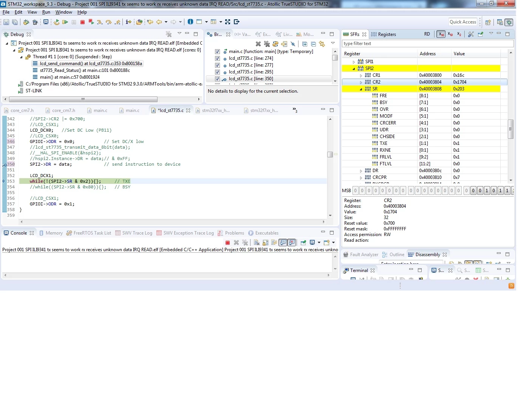This screenshot has width=532, height=401.
Task: Expand the CR1 register
Action: click(361, 75)
